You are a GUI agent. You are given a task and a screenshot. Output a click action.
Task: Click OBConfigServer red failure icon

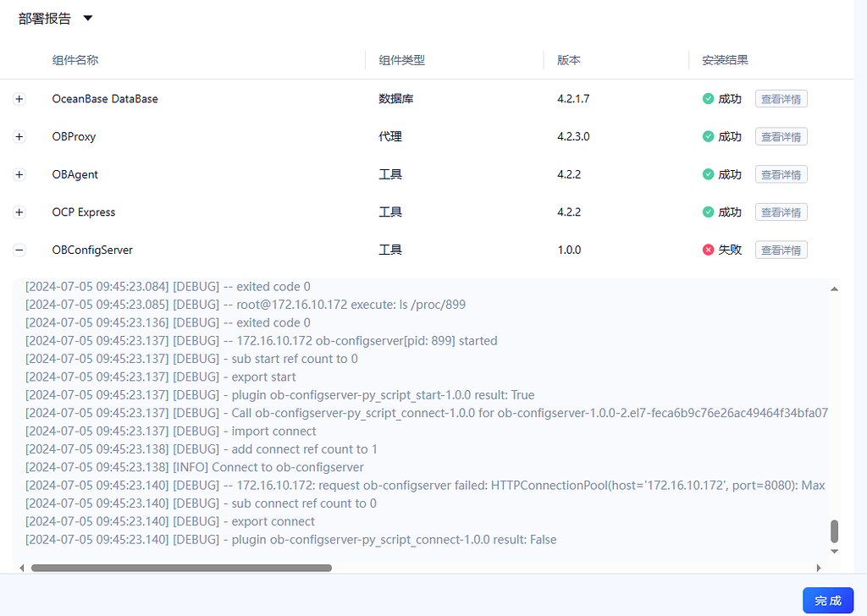pos(708,250)
